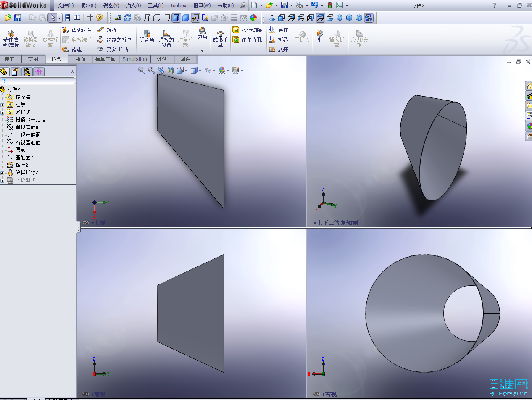Toggle shaded with edges display mode
Image resolution: width=532 pixels, height=400 pixels.
(176, 18)
